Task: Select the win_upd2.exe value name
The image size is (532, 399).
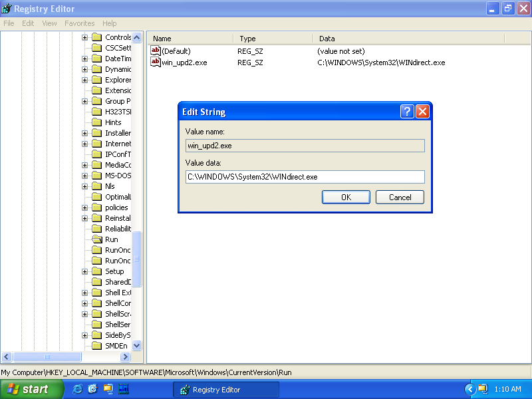Action: click(x=184, y=63)
